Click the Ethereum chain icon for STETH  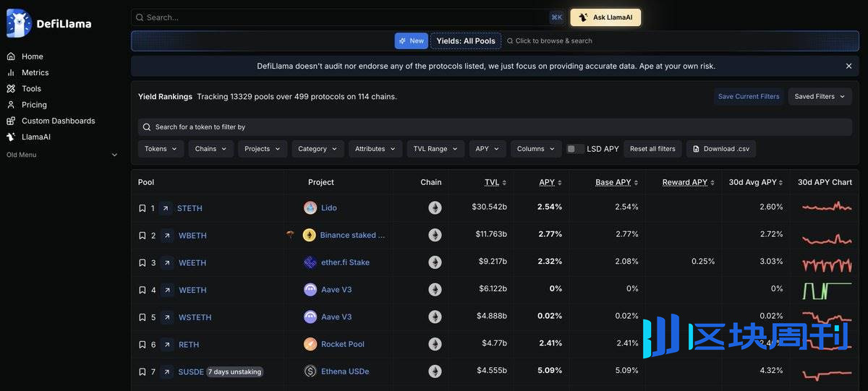(435, 208)
